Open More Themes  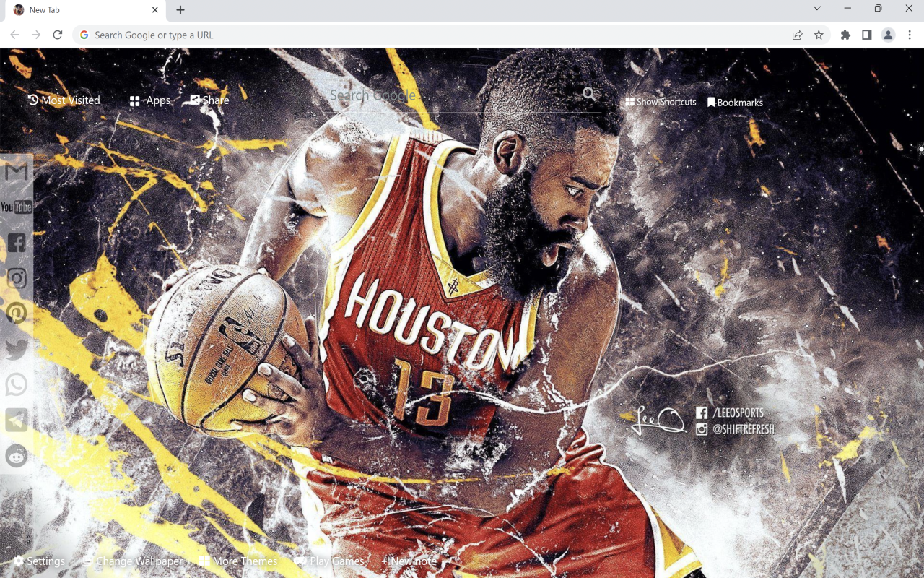click(x=238, y=561)
